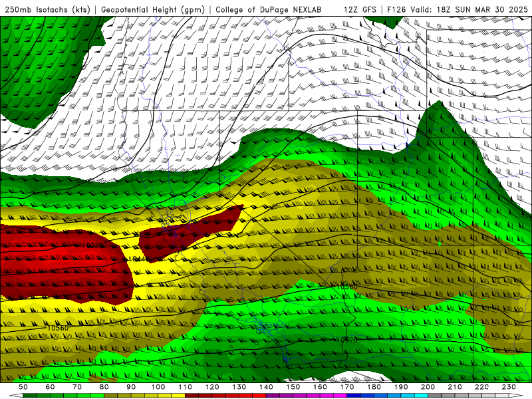The image size is (532, 399).
Task: Click the '140' value on the color scale
Action: click(x=266, y=387)
